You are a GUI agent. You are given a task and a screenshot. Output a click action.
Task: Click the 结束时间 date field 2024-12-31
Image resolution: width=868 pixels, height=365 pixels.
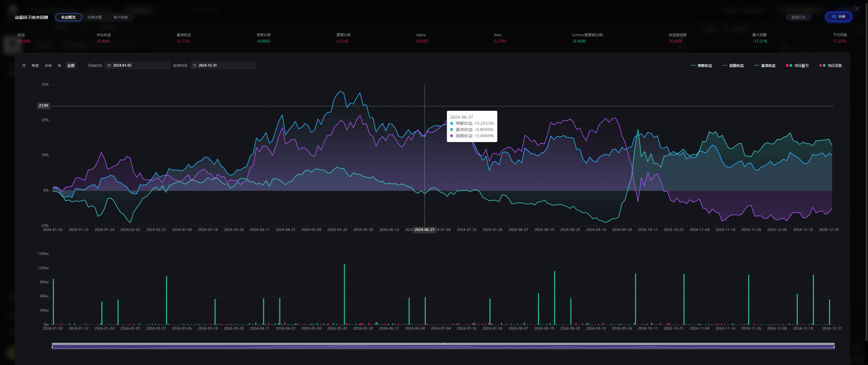click(x=223, y=66)
